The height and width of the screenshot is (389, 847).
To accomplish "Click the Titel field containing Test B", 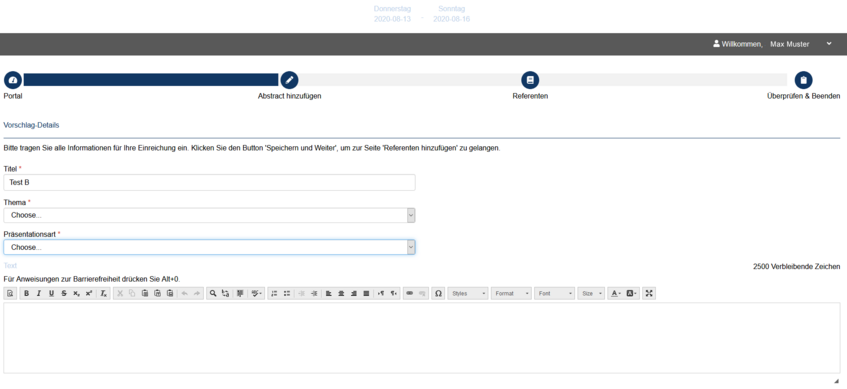I will (x=209, y=182).
